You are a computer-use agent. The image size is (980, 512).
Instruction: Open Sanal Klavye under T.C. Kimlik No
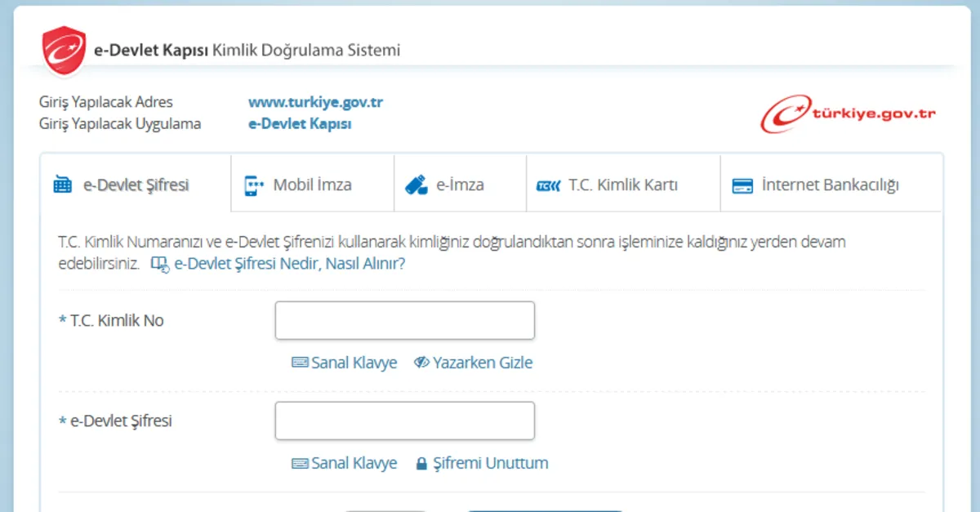point(345,363)
